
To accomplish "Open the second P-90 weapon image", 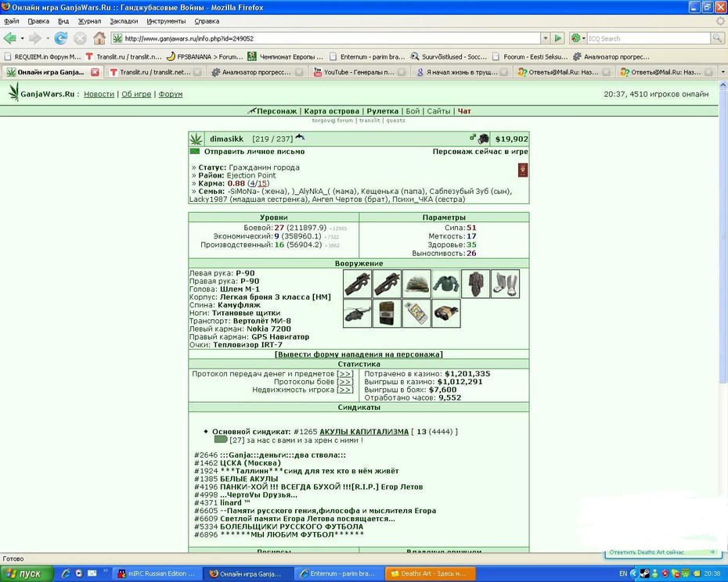I will [387, 284].
